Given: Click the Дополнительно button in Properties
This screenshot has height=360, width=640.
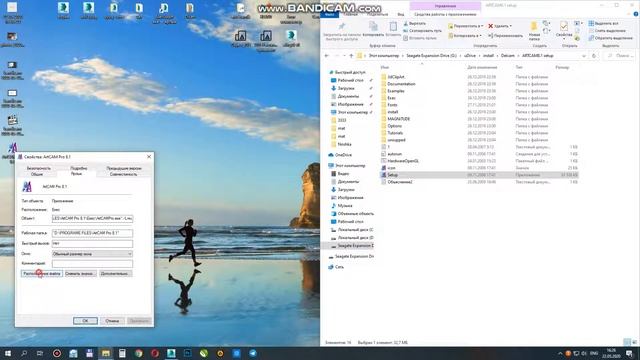Looking at the screenshot, I should 115,273.
